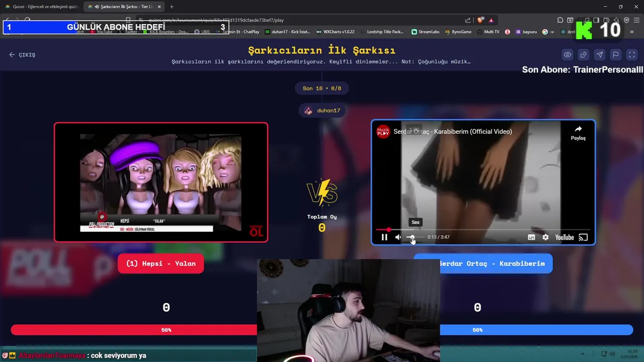Pause the Karabiberim YouTube video
Screen dimensions: 644x362
384,237
